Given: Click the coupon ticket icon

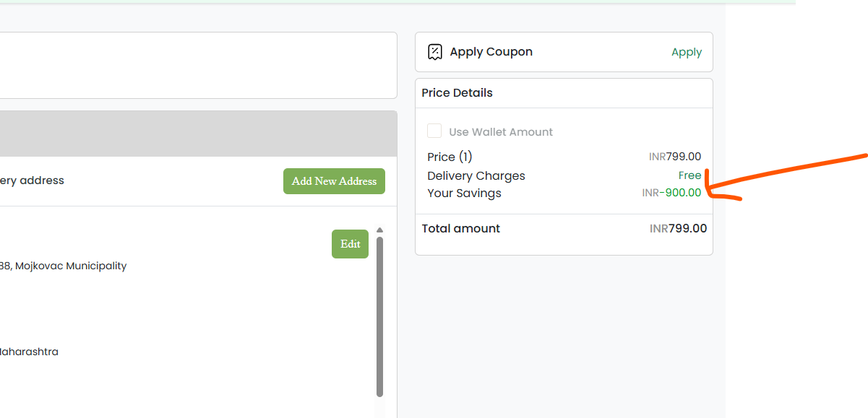Looking at the screenshot, I should [x=435, y=52].
